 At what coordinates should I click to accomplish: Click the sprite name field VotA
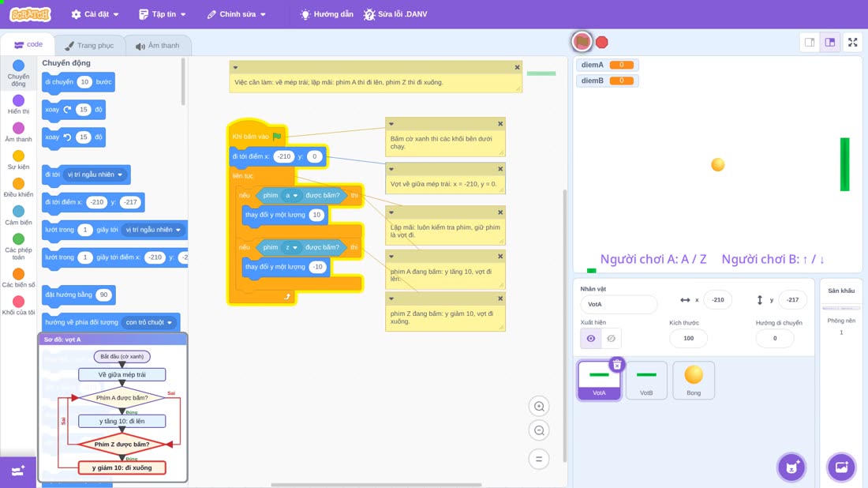(619, 304)
